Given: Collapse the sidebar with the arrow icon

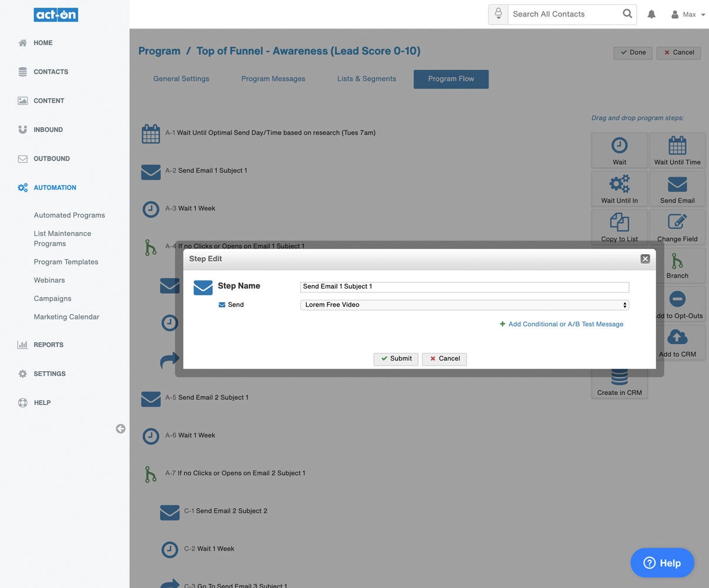Looking at the screenshot, I should click(121, 429).
